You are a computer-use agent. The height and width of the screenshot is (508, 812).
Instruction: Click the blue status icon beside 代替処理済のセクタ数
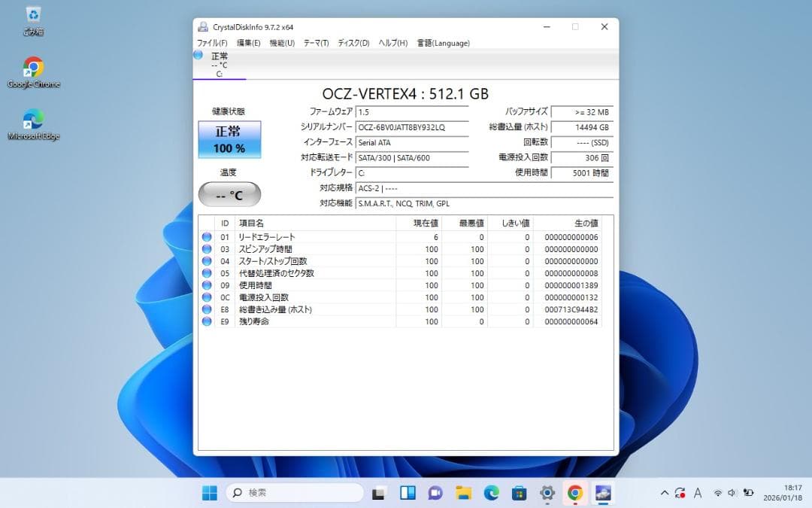pos(207,273)
